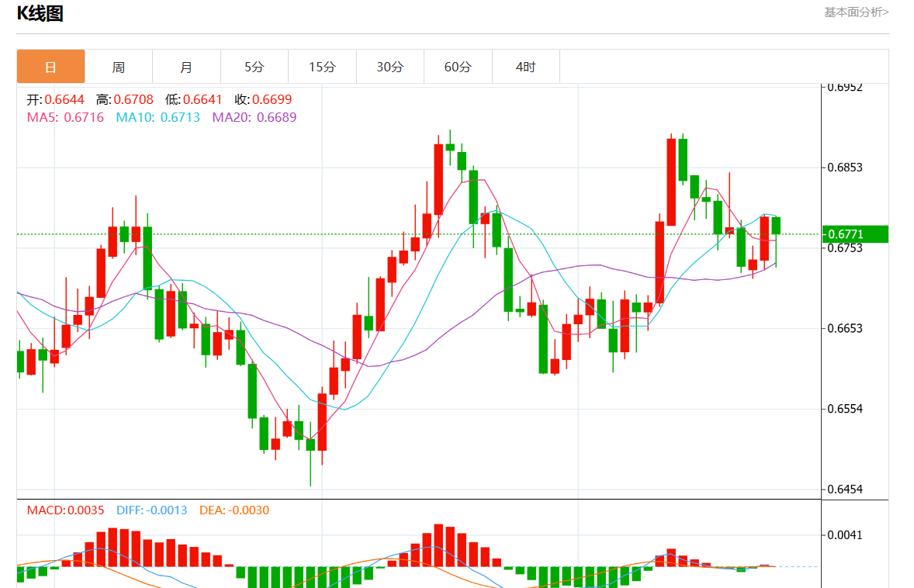Click the MA10 0.6713 indicator label
The height and width of the screenshot is (588, 914).
point(158,117)
